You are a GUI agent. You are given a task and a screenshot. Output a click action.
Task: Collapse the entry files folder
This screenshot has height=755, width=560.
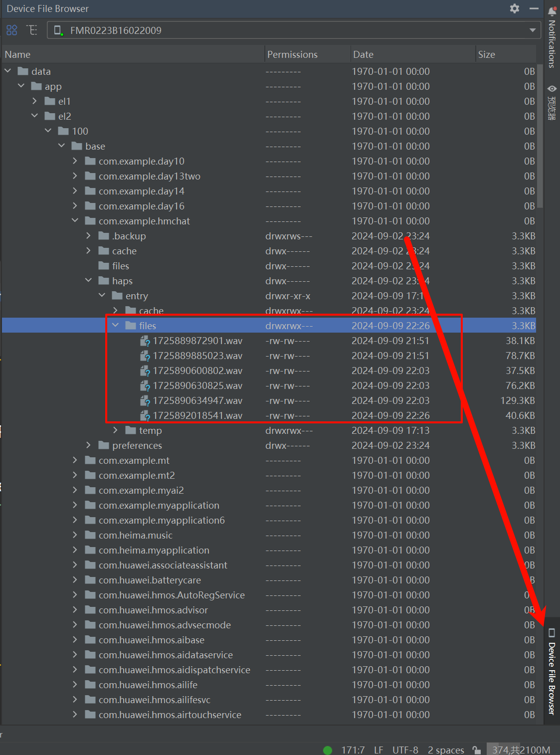(x=116, y=326)
